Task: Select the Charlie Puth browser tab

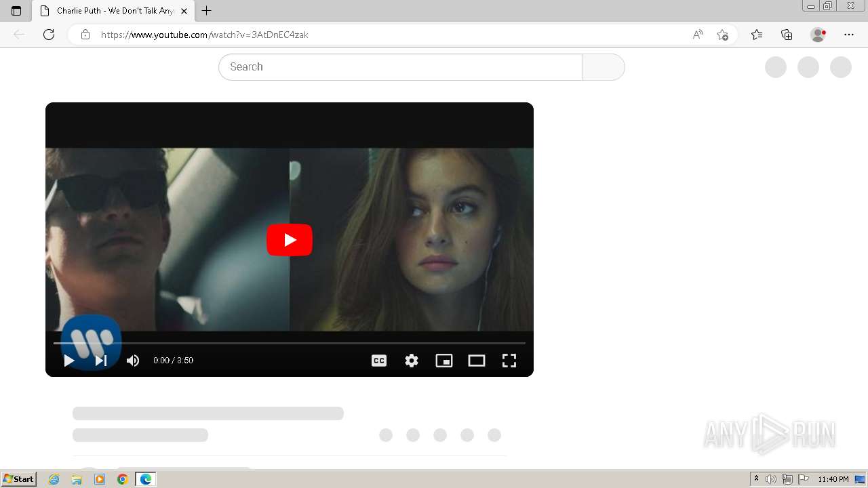Action: (x=112, y=11)
